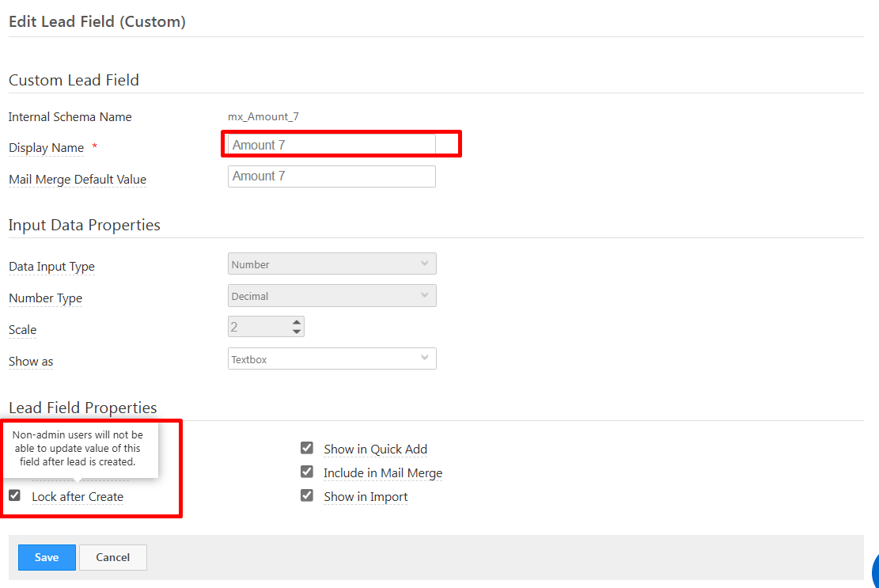This screenshot has height=588, width=879.
Task: Click the Mail Merge Default Value input
Action: [x=332, y=176]
